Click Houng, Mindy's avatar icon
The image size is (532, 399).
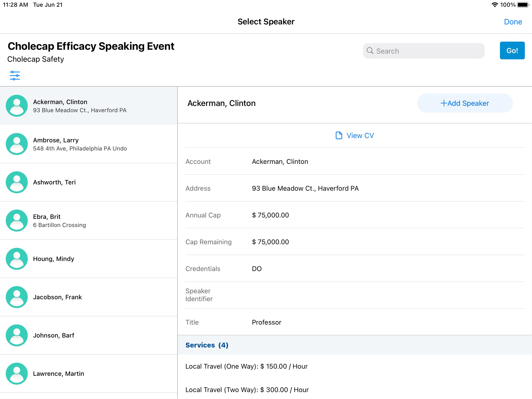(17, 259)
